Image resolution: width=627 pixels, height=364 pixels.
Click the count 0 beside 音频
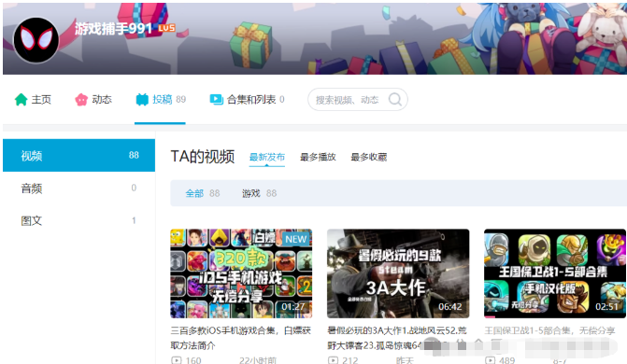(134, 188)
